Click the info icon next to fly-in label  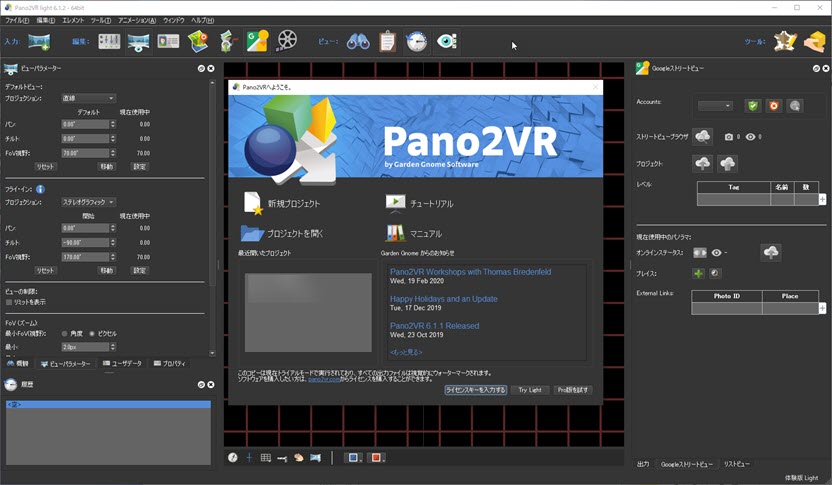point(40,189)
